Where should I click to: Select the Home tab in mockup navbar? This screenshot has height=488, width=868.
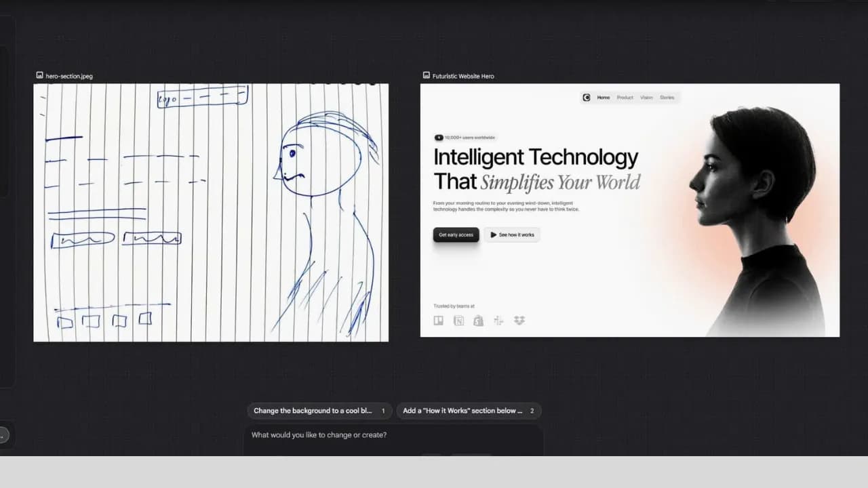(604, 98)
